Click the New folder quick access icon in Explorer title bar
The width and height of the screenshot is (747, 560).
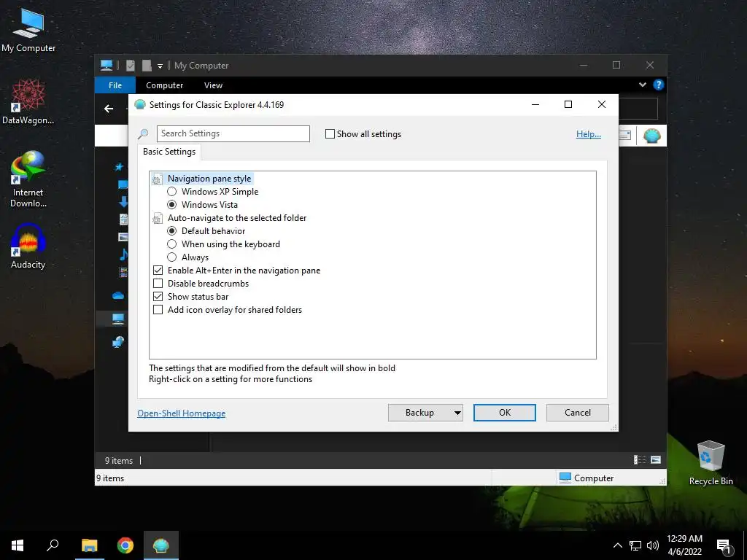tap(147, 65)
